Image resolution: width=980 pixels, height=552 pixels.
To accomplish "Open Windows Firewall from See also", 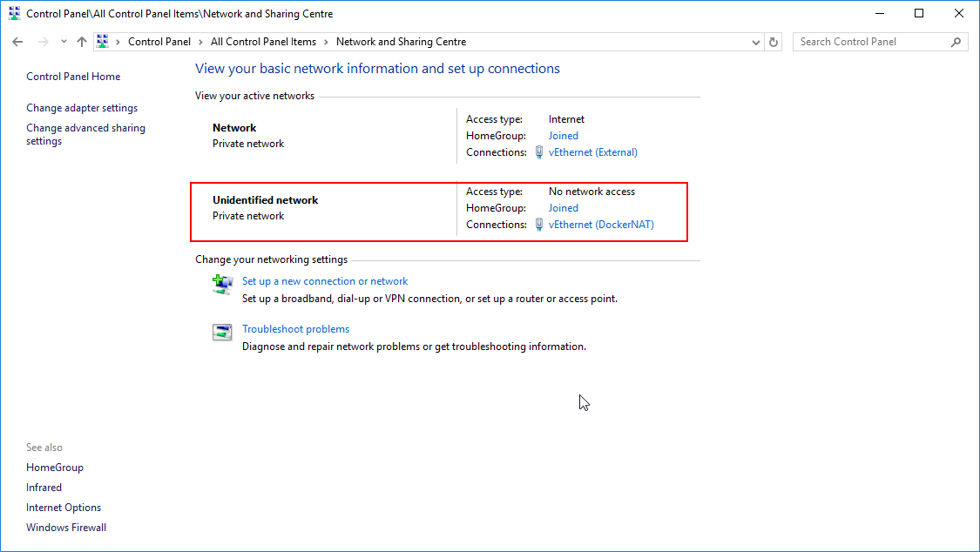I will click(66, 528).
